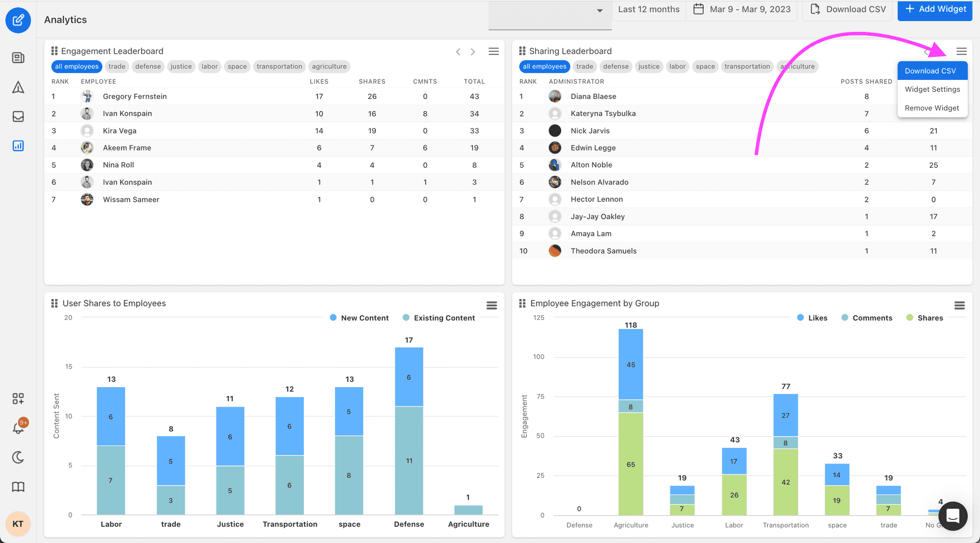980x543 pixels.
Task: Select transportation filter in Sharing Leaderboard
Action: (747, 66)
